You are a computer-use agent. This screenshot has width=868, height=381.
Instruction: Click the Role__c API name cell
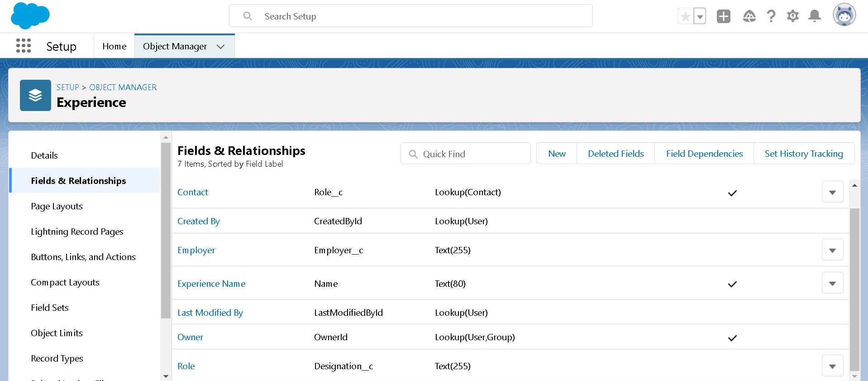[328, 192]
